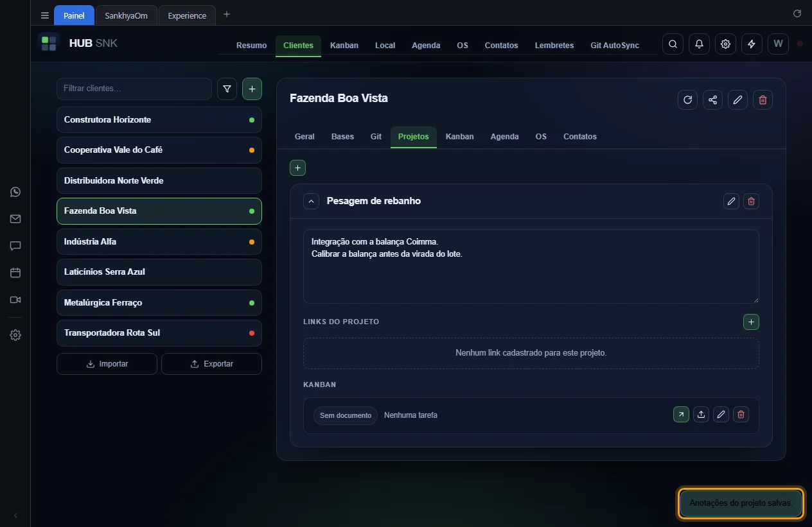Delete the Kanban row with its trash icon

(741, 415)
